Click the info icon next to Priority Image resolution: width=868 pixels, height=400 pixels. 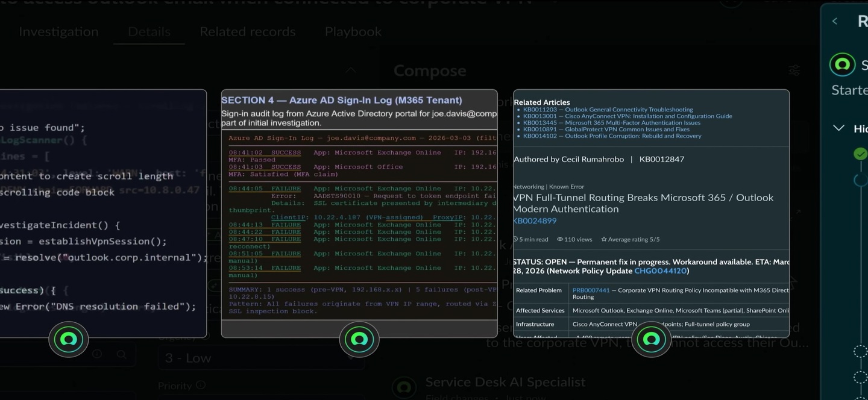click(201, 386)
